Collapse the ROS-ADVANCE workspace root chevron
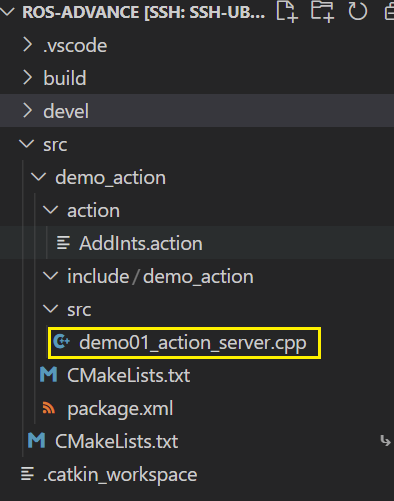Image resolution: width=394 pixels, height=501 pixels. click(x=7, y=12)
